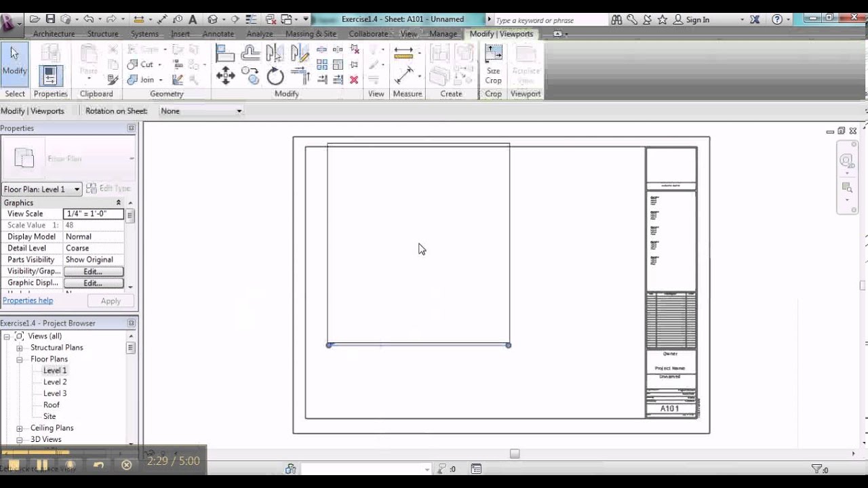This screenshot has width=868, height=488.
Task: Expand the Ceiling Plans tree node
Action: click(x=20, y=428)
